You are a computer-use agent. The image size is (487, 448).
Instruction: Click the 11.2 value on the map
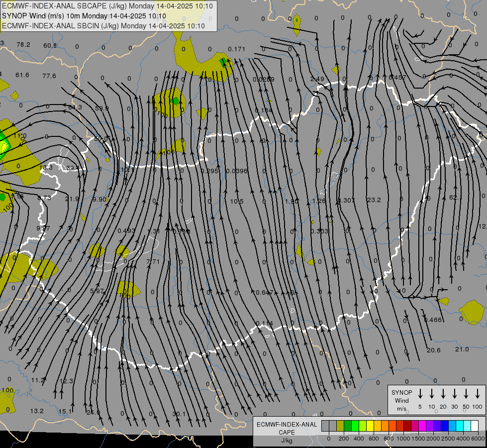click(x=38, y=380)
